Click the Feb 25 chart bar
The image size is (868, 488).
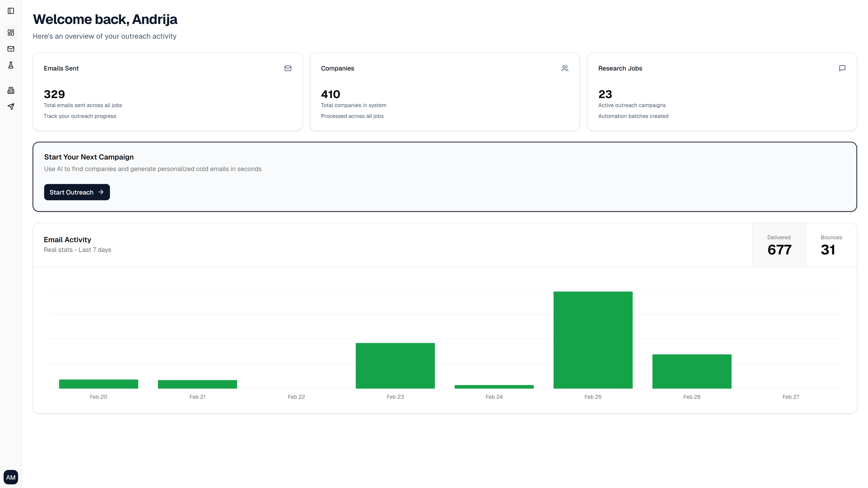point(593,340)
